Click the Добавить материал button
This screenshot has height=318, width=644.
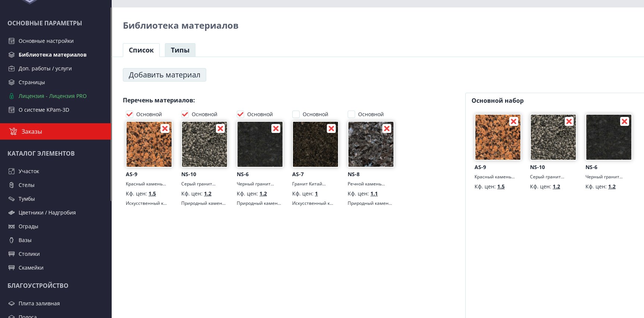tap(165, 75)
